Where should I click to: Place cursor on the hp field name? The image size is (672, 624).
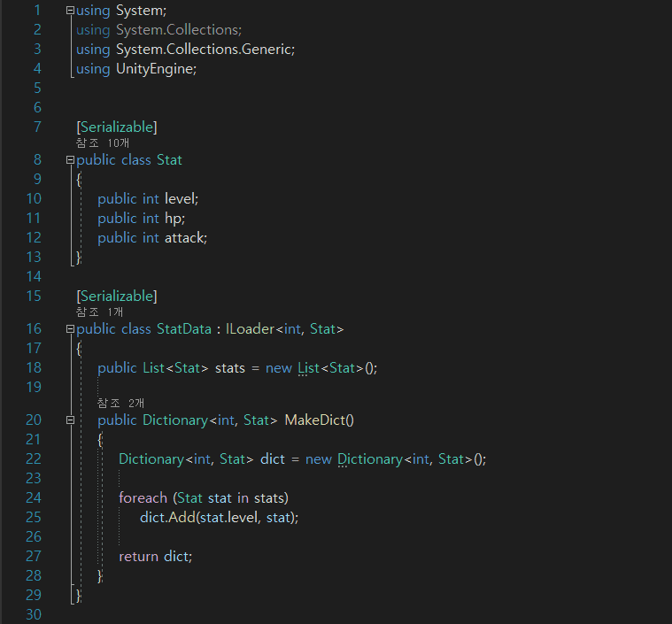pyautogui.click(x=173, y=218)
